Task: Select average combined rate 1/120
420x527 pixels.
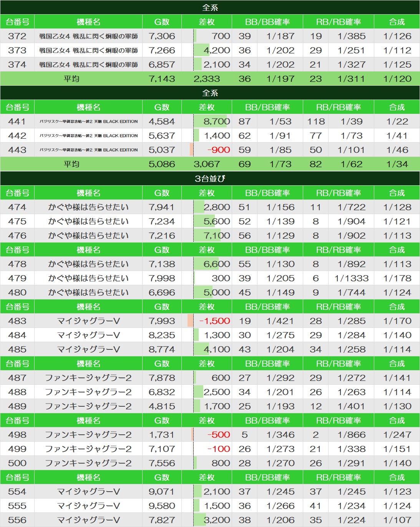Action: [397, 79]
